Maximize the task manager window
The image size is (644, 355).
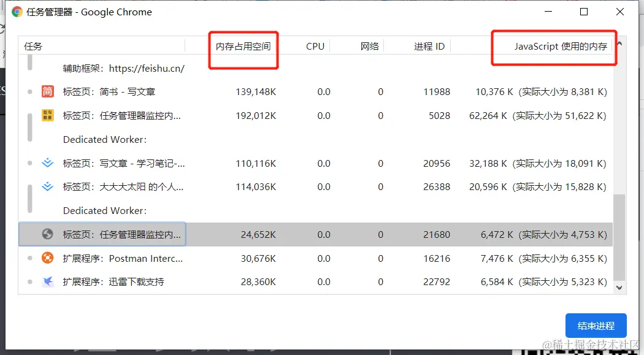584,12
